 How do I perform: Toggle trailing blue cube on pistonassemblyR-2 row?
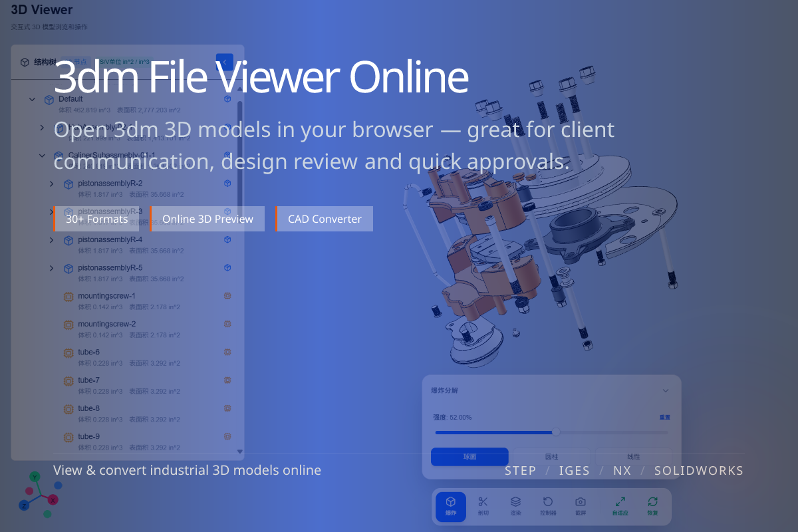pyautogui.click(x=227, y=184)
